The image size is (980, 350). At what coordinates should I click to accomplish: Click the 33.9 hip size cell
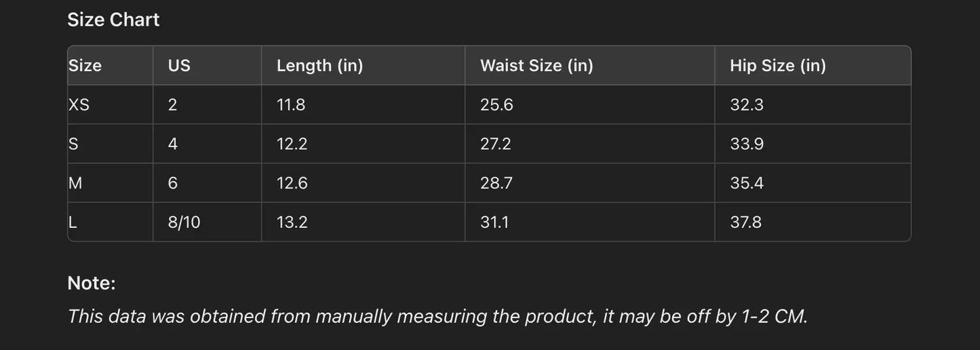coord(747,144)
